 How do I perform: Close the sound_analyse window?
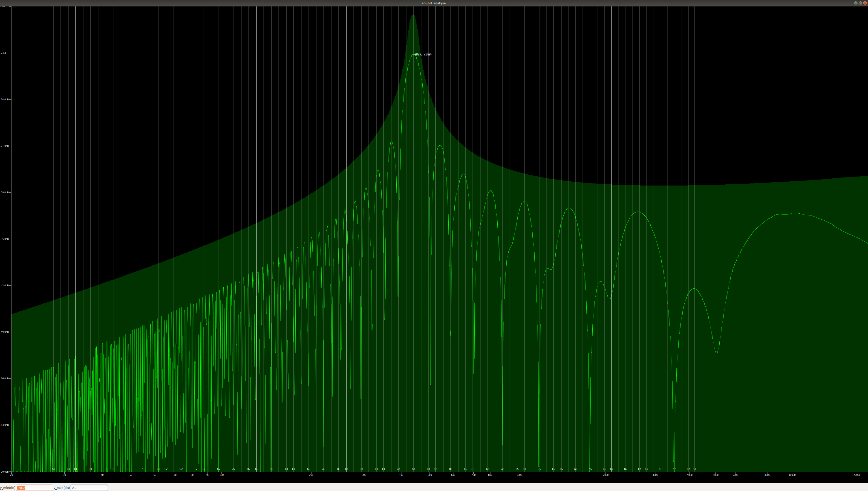coord(865,3)
